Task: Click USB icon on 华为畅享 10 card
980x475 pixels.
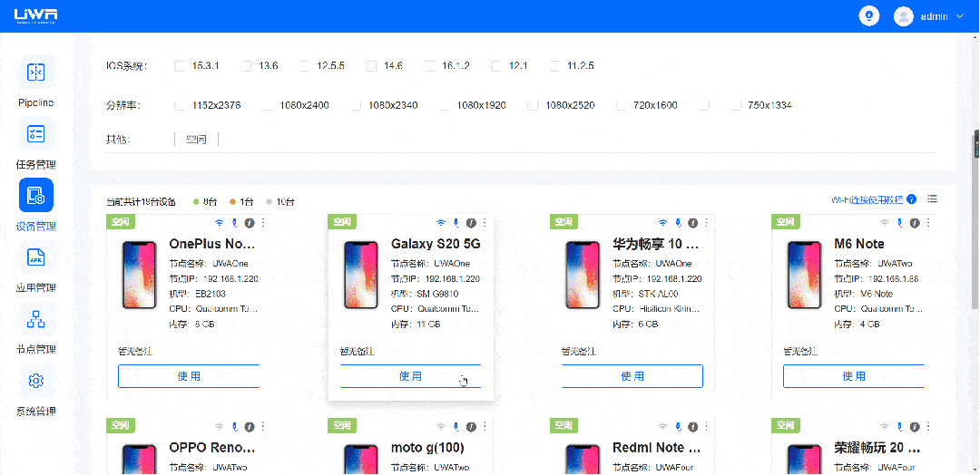Action: tap(678, 222)
